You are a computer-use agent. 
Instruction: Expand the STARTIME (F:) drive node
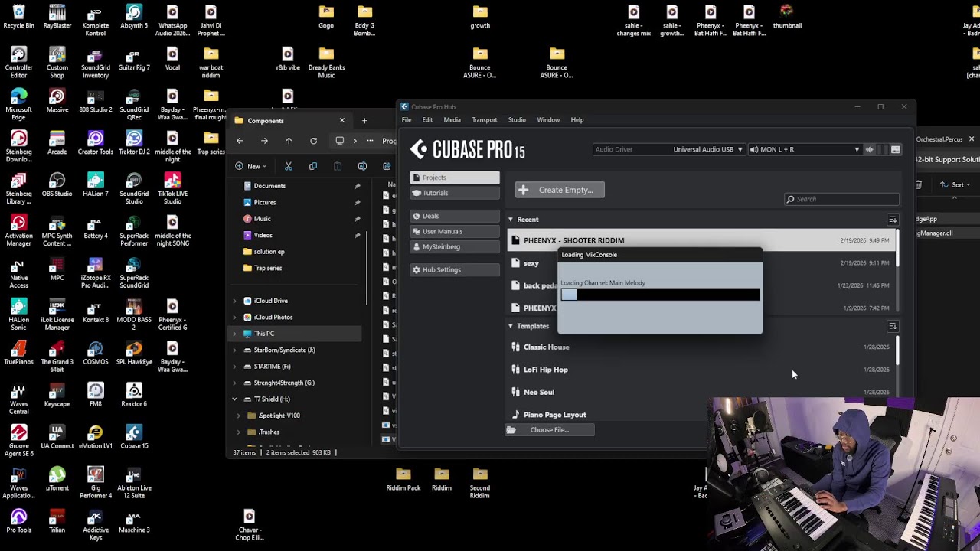pos(234,367)
